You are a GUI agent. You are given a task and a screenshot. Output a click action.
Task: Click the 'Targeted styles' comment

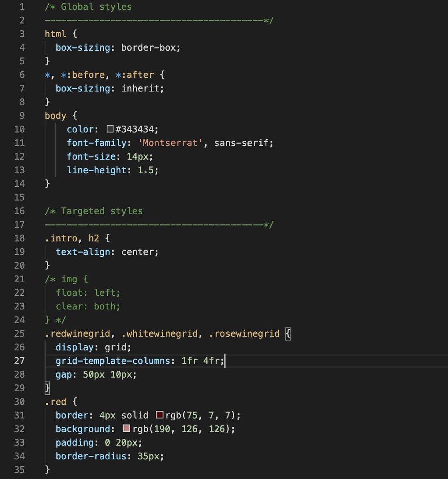(x=102, y=211)
